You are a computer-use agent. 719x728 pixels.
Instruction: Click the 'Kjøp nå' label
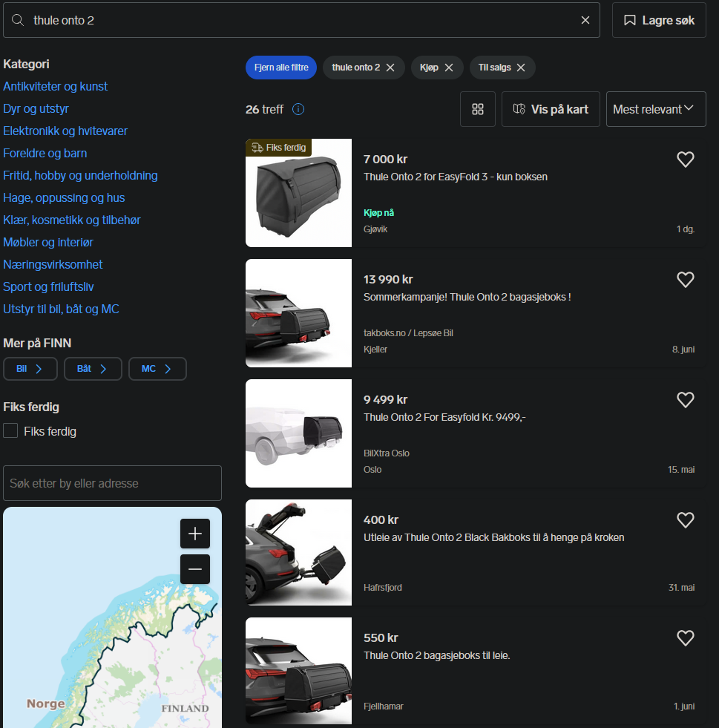pyautogui.click(x=378, y=213)
